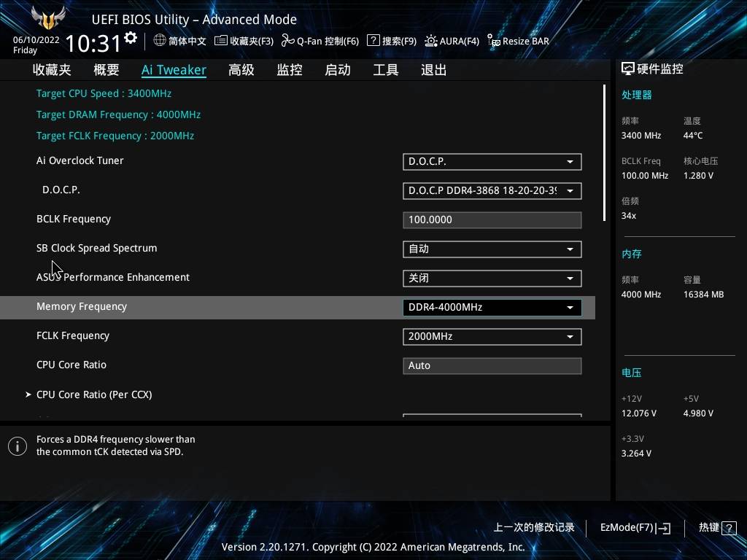Click the search question-mark icon
747x560 pixels.
pyautogui.click(x=373, y=41)
